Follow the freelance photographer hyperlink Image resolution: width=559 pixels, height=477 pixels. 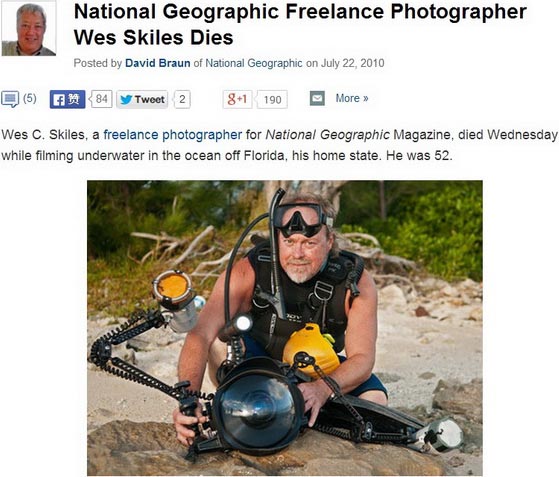click(x=173, y=135)
